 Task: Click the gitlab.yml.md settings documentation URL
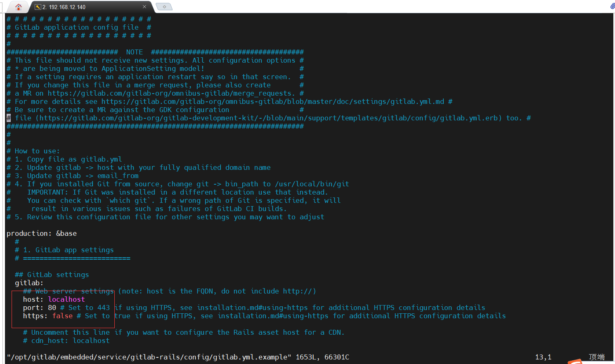coord(272,101)
